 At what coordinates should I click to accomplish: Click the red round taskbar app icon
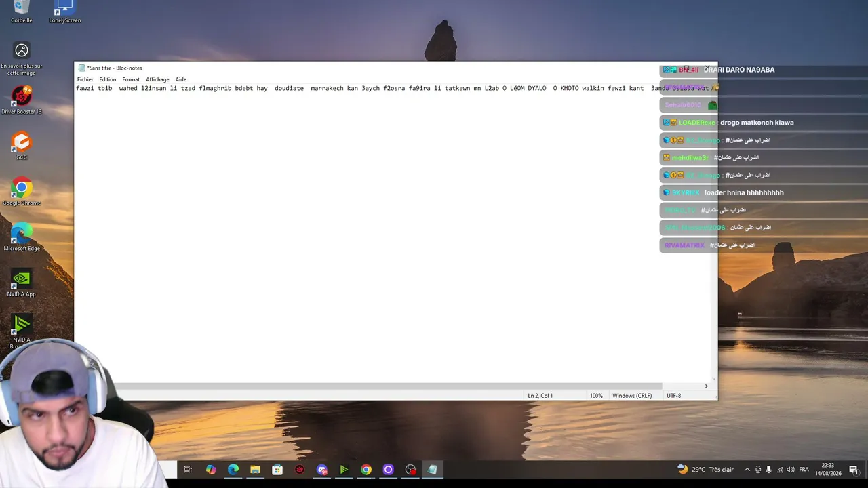[300, 470]
